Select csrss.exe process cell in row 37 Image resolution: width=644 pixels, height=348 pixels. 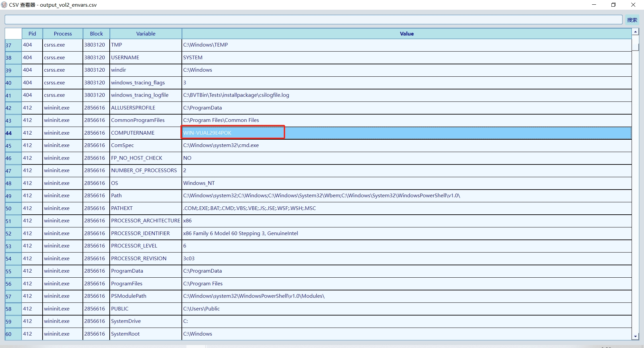point(63,45)
